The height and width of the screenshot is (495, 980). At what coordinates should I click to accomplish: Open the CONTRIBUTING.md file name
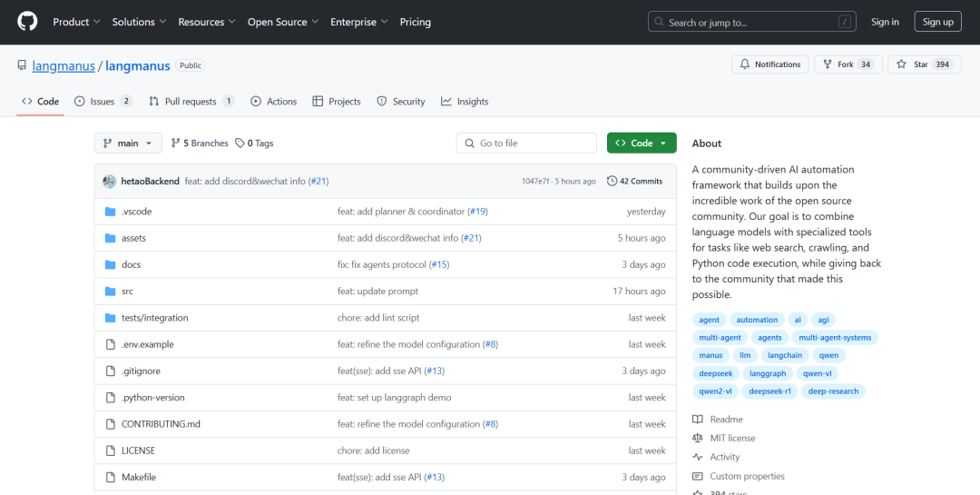(x=161, y=424)
